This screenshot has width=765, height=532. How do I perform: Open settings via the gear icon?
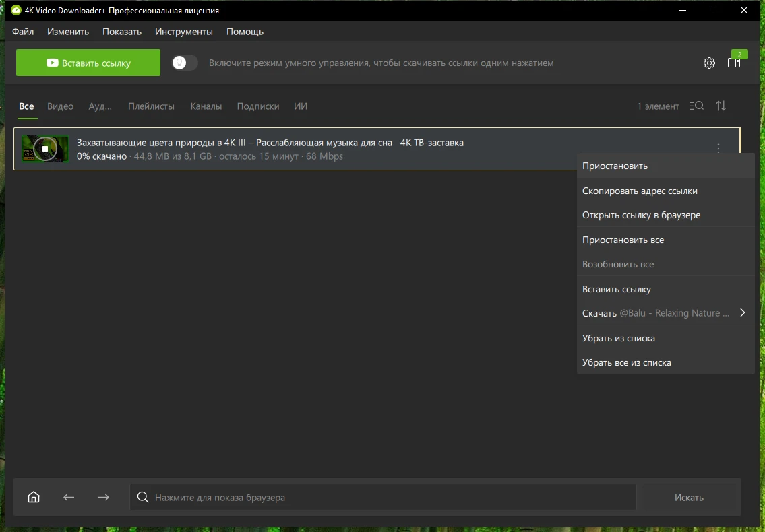(709, 63)
